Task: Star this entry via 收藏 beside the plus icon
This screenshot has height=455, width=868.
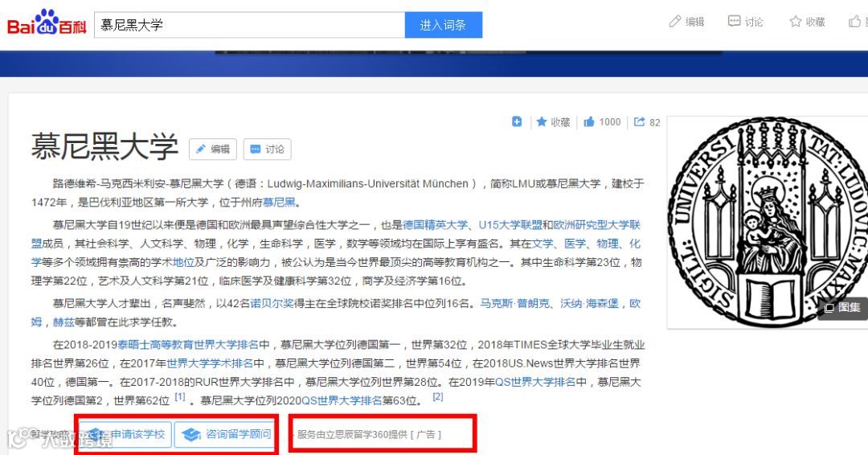Action: 553,121
